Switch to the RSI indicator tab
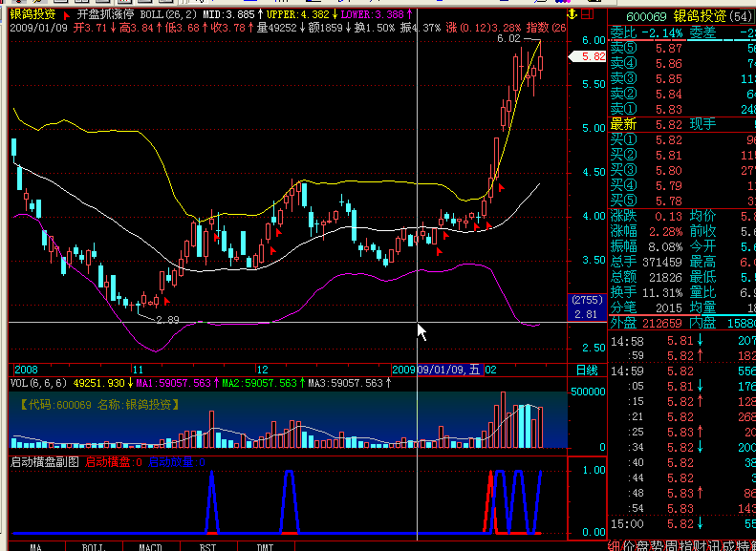756x551 pixels. [x=207, y=546]
